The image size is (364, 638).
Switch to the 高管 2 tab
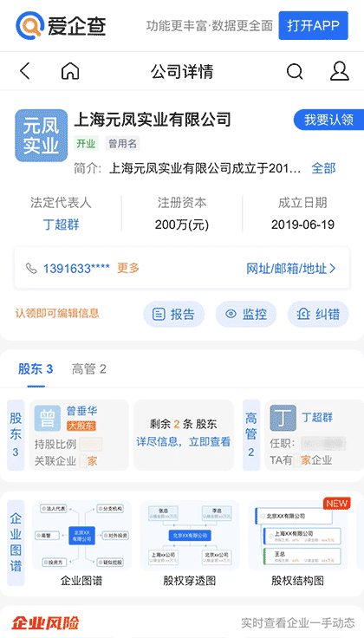[89, 369]
